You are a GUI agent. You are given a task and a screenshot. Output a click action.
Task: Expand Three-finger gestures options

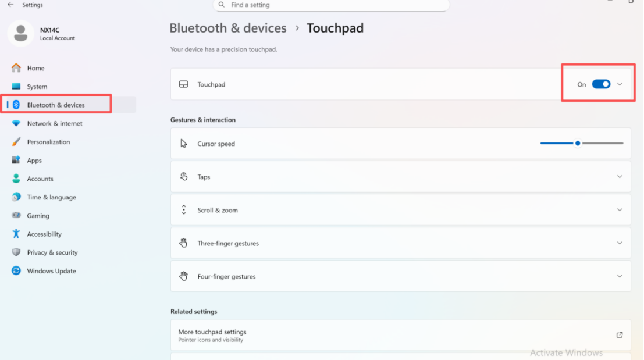point(620,243)
